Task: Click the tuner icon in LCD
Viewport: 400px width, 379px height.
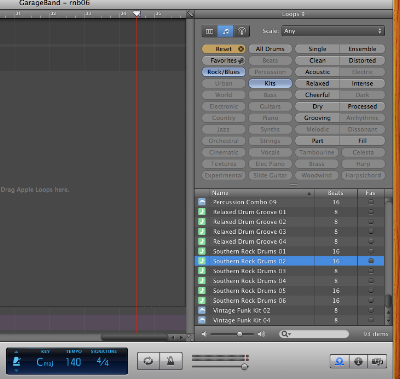Action: click(17, 361)
